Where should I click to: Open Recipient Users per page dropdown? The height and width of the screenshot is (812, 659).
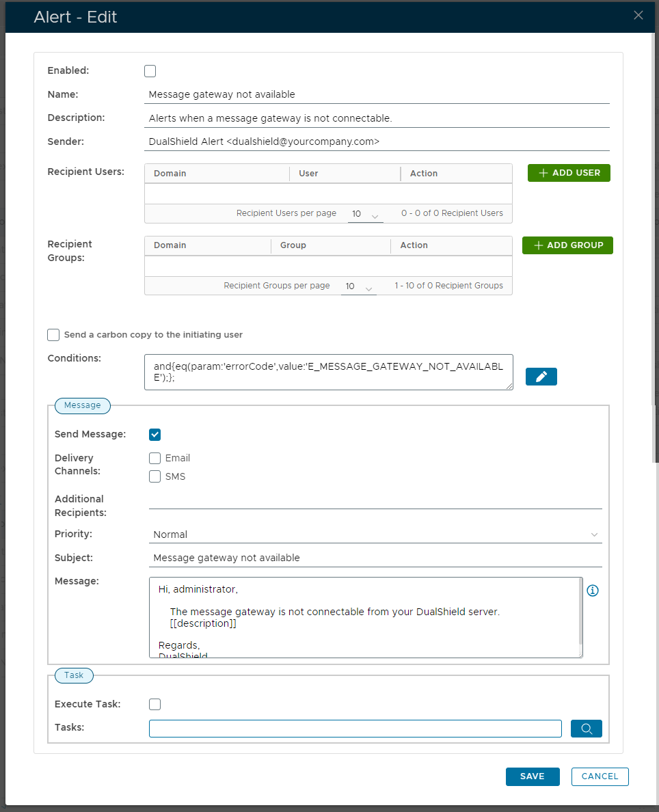[x=365, y=215]
